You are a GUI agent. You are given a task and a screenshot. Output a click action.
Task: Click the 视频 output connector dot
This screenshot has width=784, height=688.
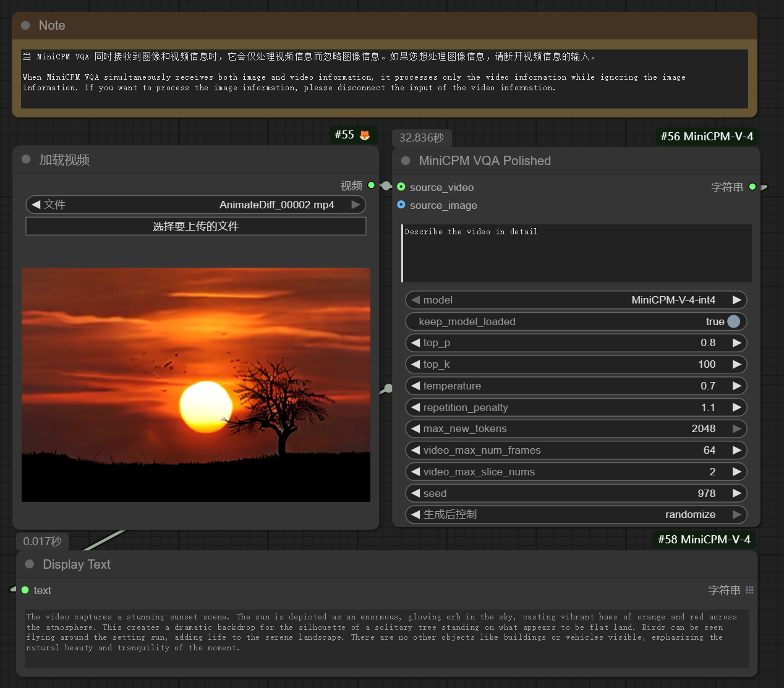[371, 185]
